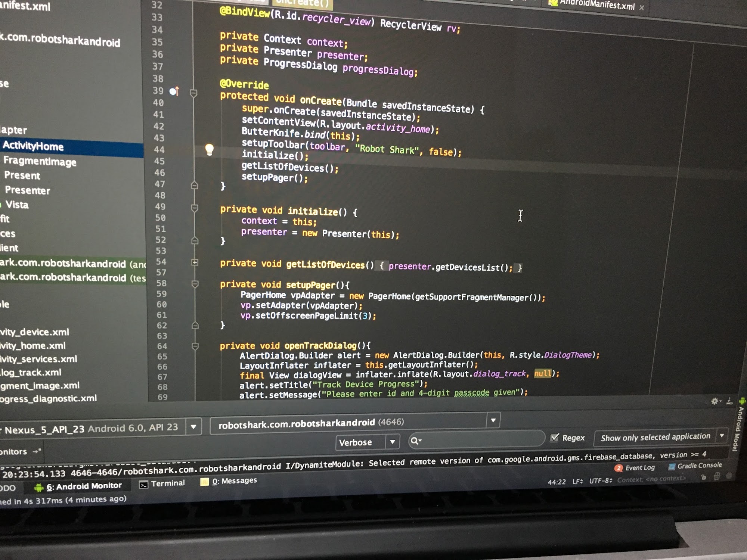Image resolution: width=747 pixels, height=560 pixels.
Task: Open the Android Monitor settings gear
Action: (x=715, y=401)
